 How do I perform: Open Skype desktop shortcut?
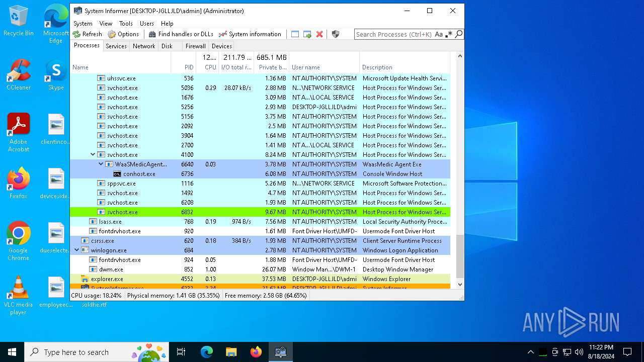pyautogui.click(x=56, y=75)
